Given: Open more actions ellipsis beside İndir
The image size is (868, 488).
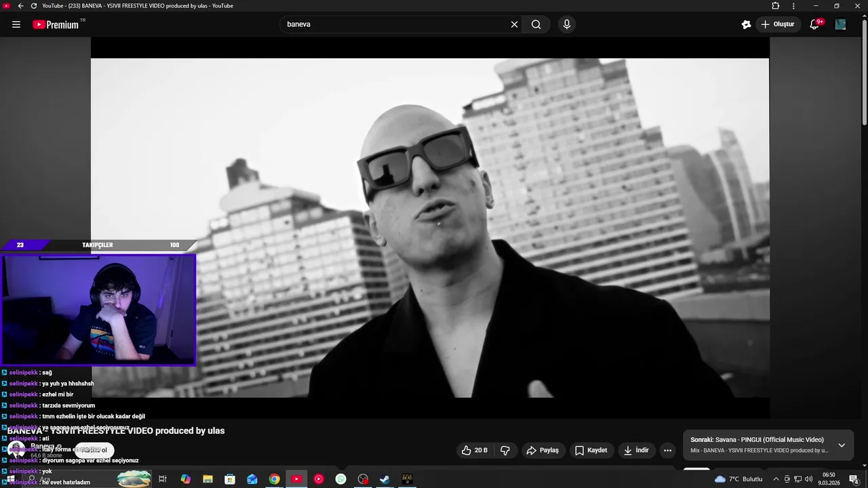Looking at the screenshot, I should coord(667,450).
